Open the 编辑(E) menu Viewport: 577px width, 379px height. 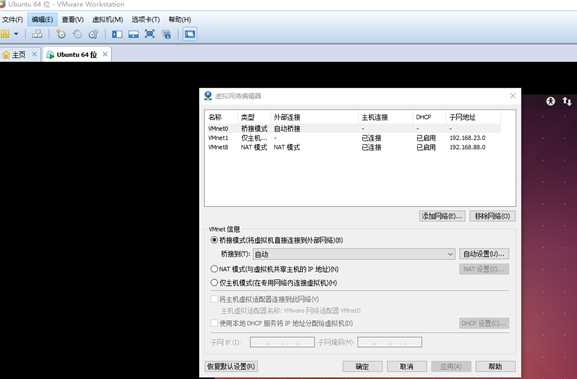(x=42, y=20)
